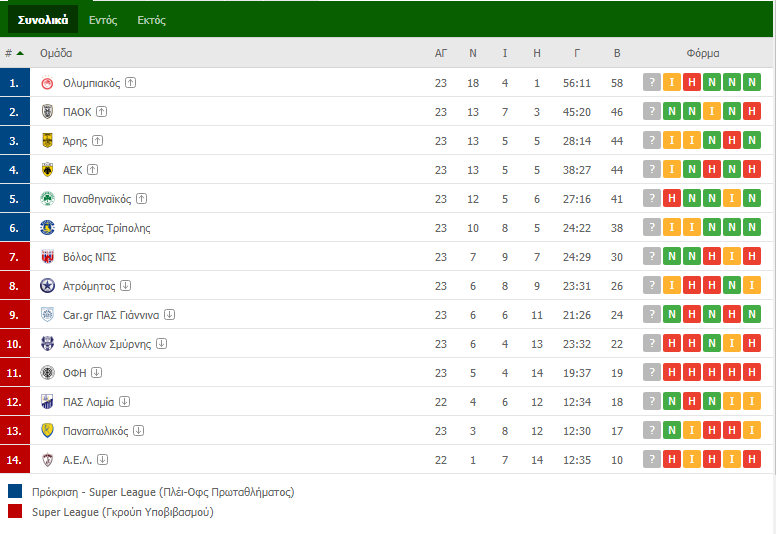776x534 pixels.
Task: Sort standings by the ΑΓ matches column
Action: click(x=441, y=53)
